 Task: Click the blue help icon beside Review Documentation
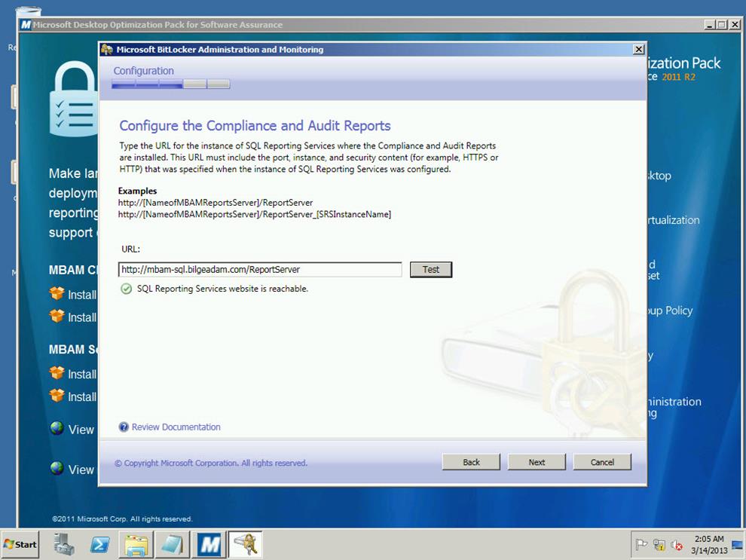(124, 427)
